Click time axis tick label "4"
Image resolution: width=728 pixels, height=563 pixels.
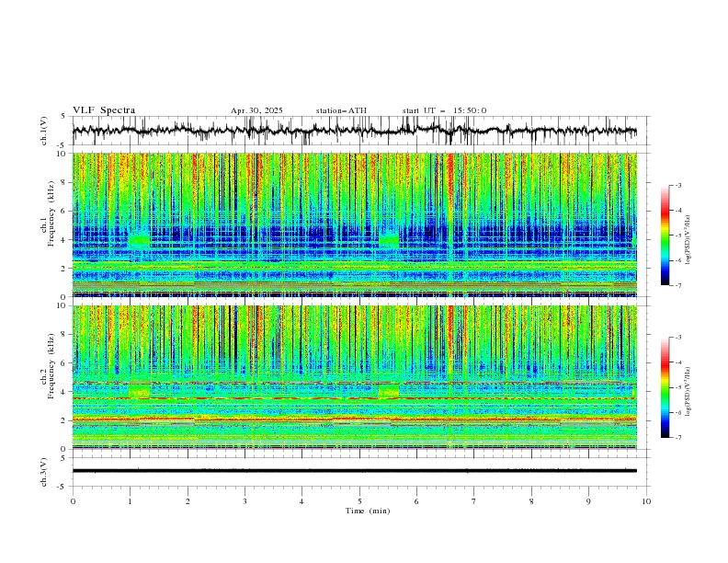pos(301,501)
